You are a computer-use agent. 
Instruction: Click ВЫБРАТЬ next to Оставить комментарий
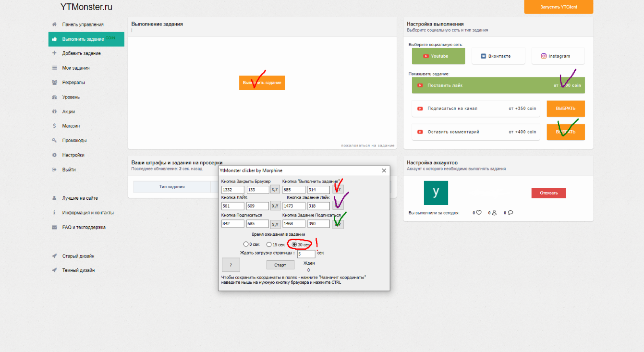tap(566, 132)
